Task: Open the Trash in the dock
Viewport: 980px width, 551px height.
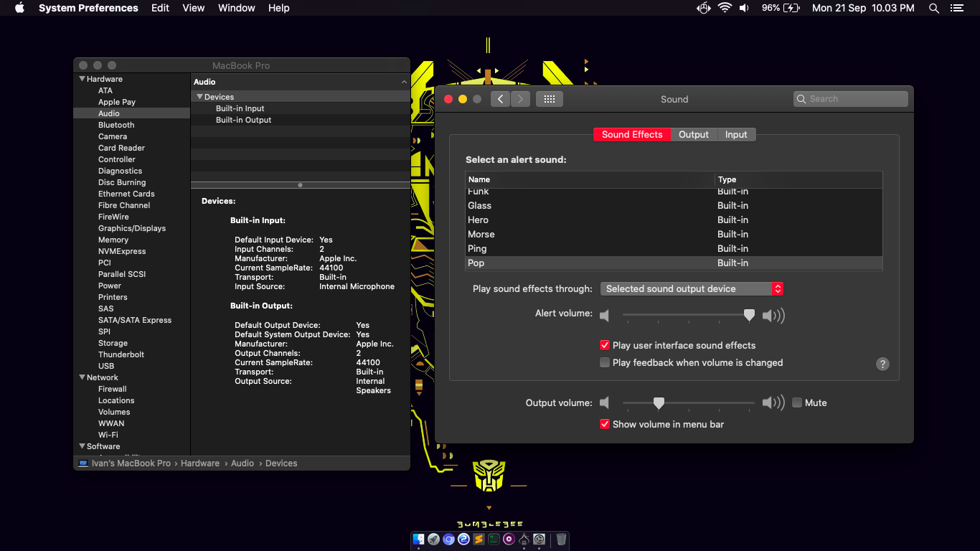Action: pyautogui.click(x=561, y=539)
